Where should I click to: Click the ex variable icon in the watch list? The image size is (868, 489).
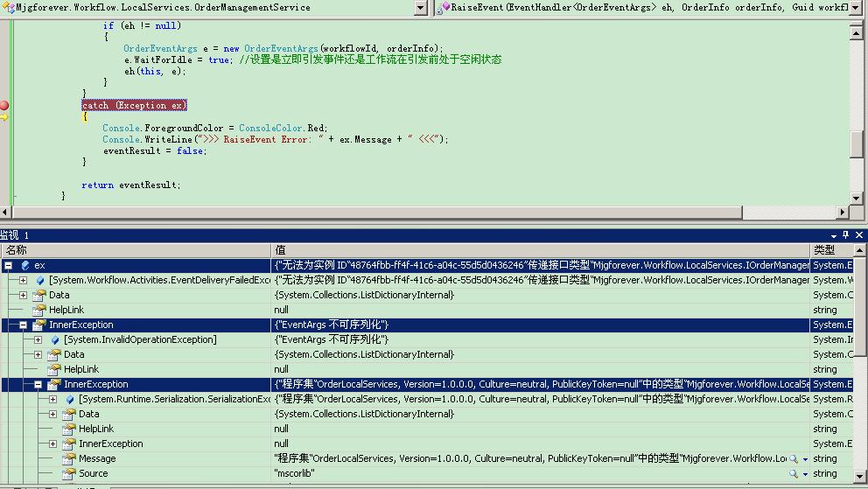click(24, 265)
